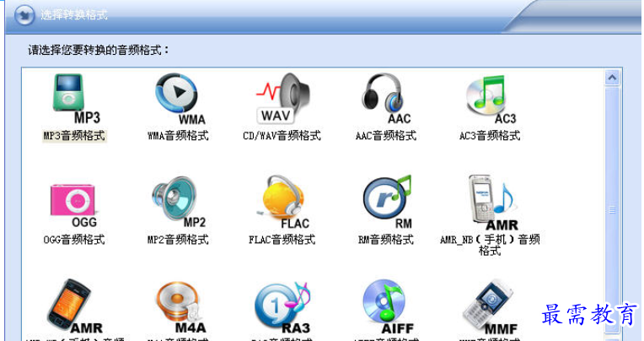The height and width of the screenshot is (341, 644).
Task: Click the MP2音频格式 label
Action: tap(178, 240)
